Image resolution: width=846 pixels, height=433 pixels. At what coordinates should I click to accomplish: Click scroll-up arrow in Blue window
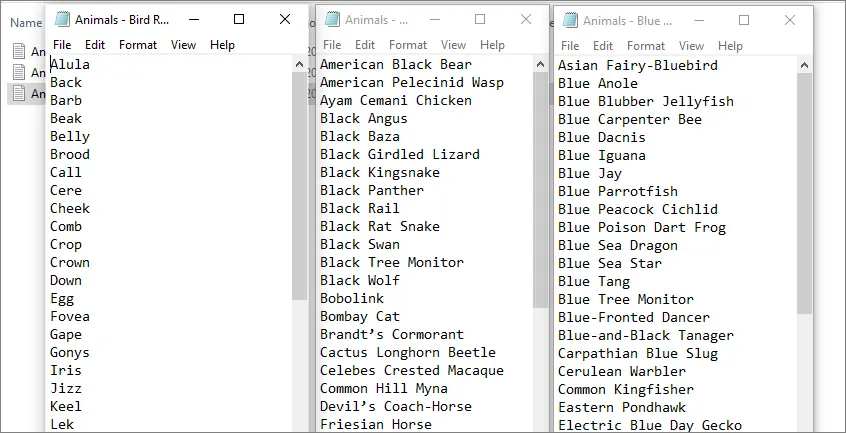click(804, 66)
